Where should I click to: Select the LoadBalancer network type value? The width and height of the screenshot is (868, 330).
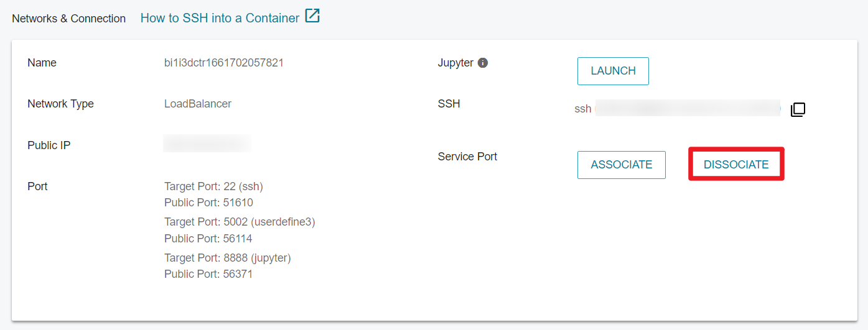point(198,104)
